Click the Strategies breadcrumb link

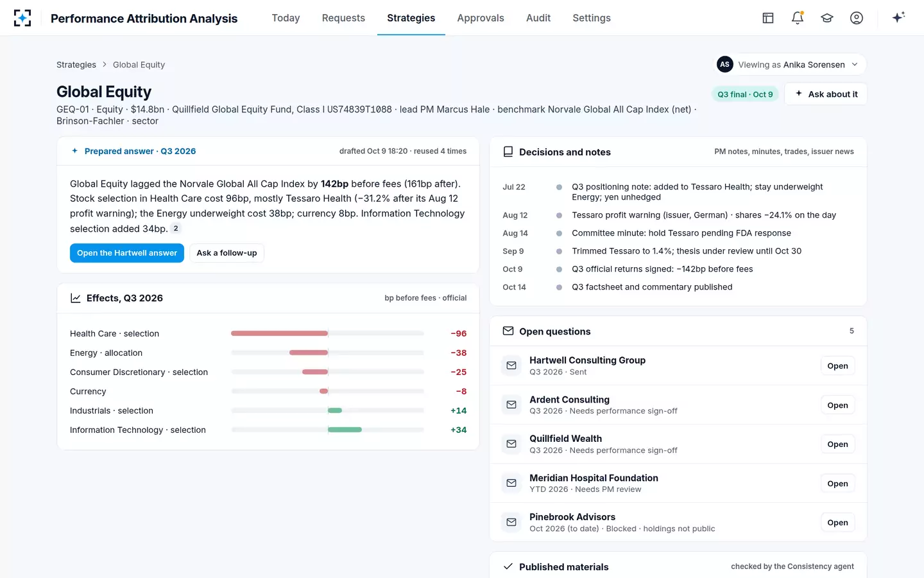click(x=76, y=65)
